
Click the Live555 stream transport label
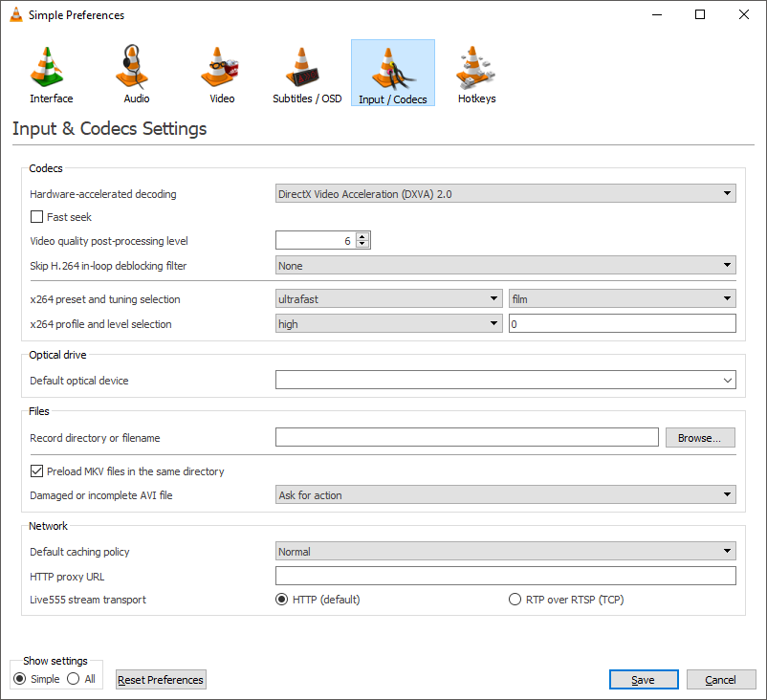coord(88,600)
